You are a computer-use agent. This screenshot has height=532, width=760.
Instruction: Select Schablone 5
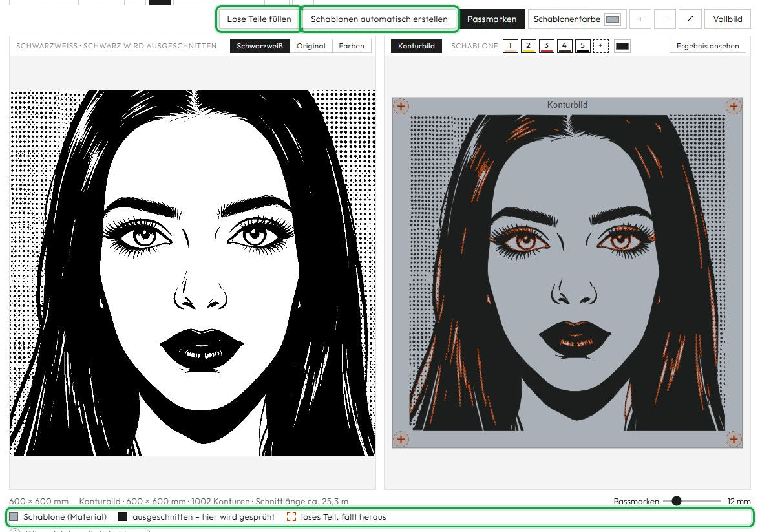point(583,46)
